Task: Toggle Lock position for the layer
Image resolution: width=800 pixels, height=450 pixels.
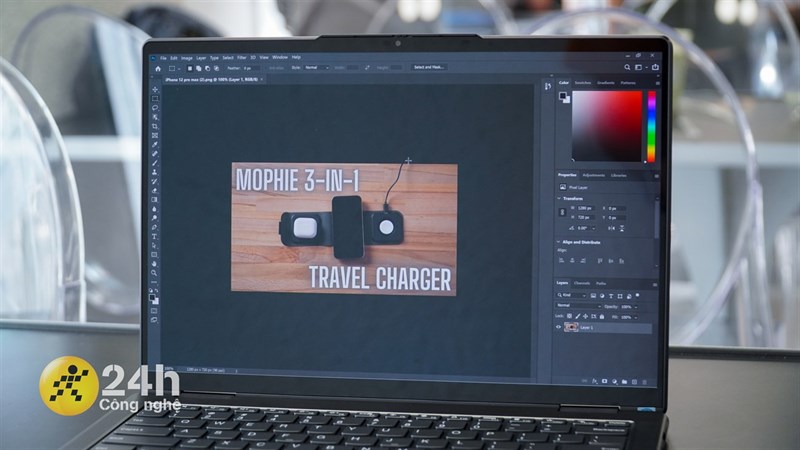Action: (x=585, y=316)
